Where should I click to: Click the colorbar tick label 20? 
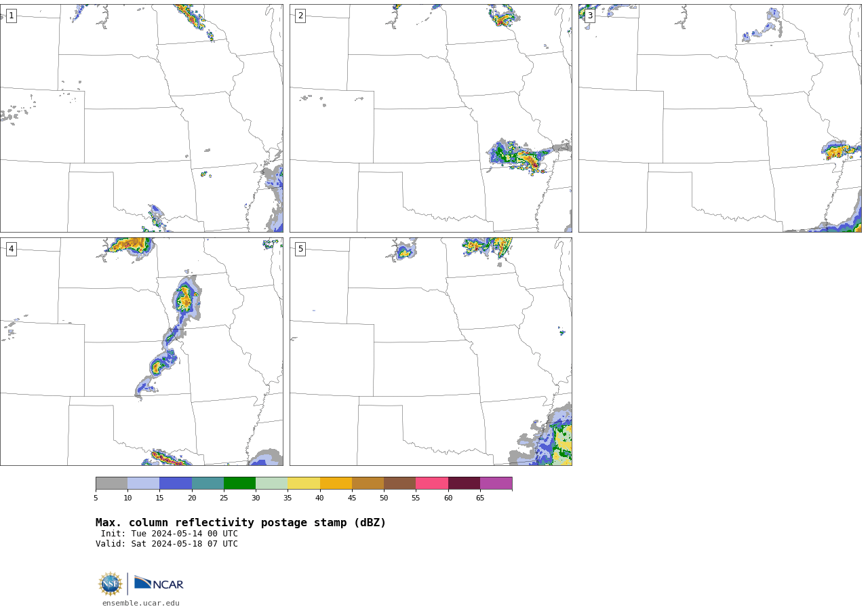192,498
